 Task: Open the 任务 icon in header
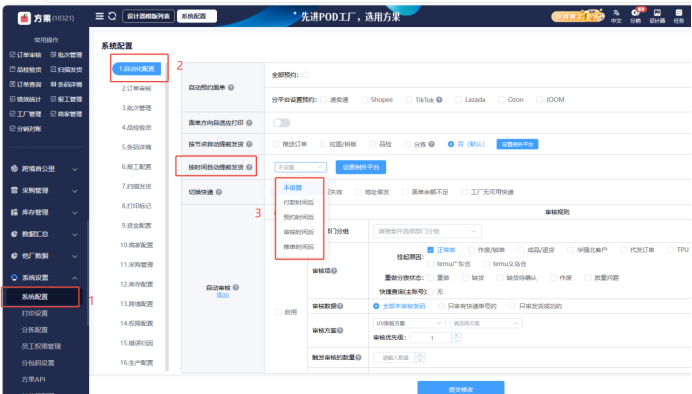679,16
